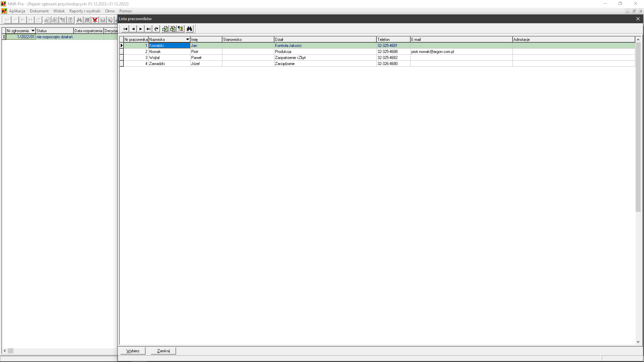This screenshot has width=644, height=362.
Task: Open binoculars search in employee list
Action: 190,29
